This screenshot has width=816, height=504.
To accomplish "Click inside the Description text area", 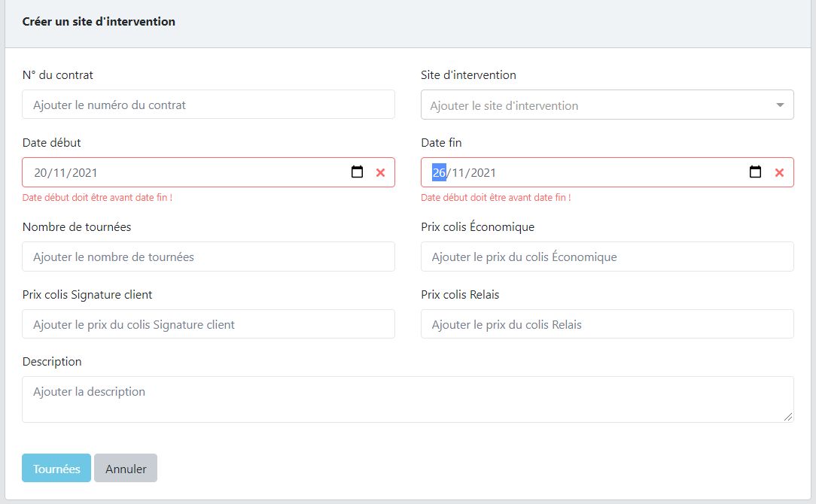I will [x=407, y=399].
